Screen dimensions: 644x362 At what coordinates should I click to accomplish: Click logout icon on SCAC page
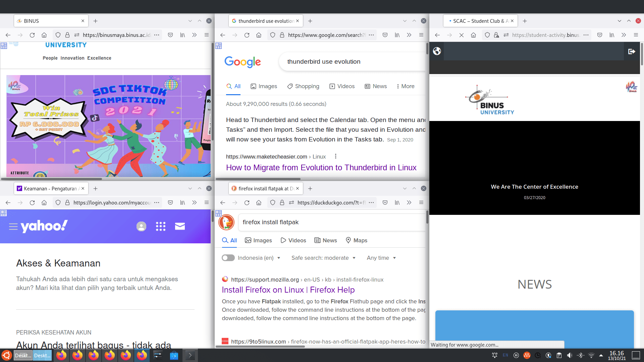[632, 51]
